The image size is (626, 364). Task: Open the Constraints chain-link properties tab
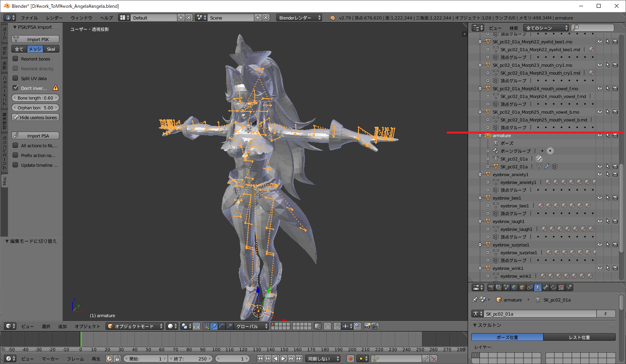point(530,287)
